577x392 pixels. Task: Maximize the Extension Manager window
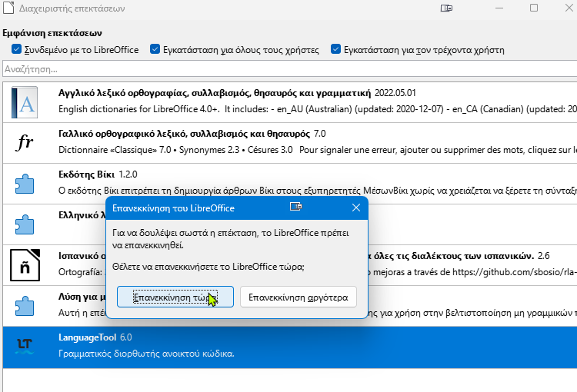point(534,8)
